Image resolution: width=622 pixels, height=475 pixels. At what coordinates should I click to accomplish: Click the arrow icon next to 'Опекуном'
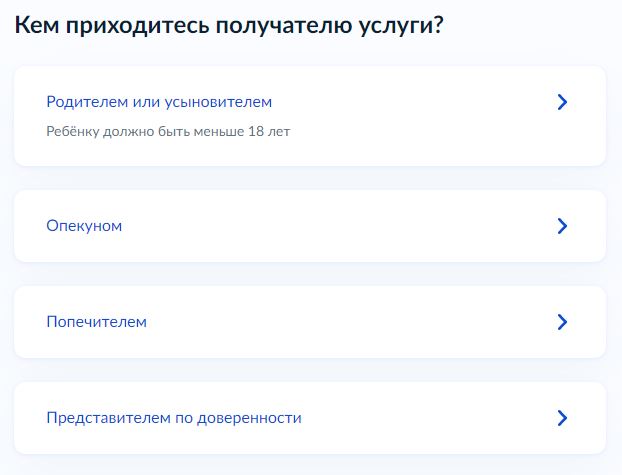pyautogui.click(x=562, y=226)
